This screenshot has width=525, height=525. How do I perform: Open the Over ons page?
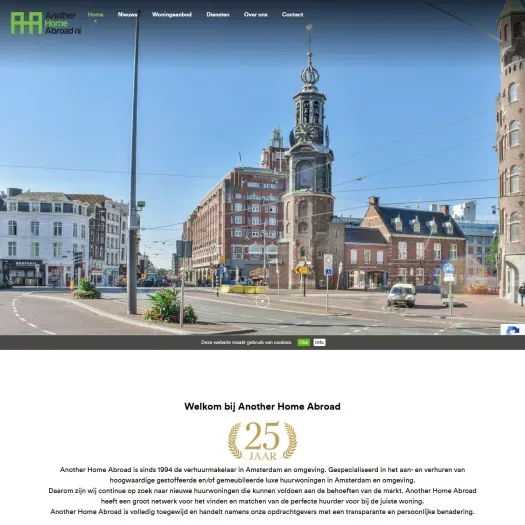tap(256, 15)
